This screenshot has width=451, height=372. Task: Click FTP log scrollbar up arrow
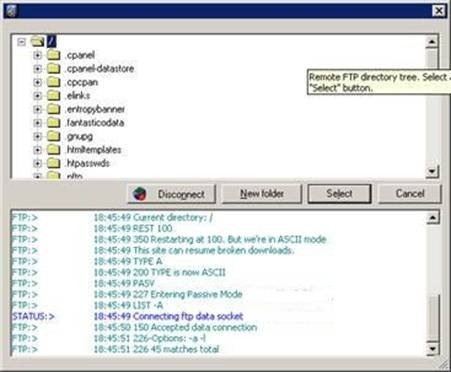click(433, 218)
